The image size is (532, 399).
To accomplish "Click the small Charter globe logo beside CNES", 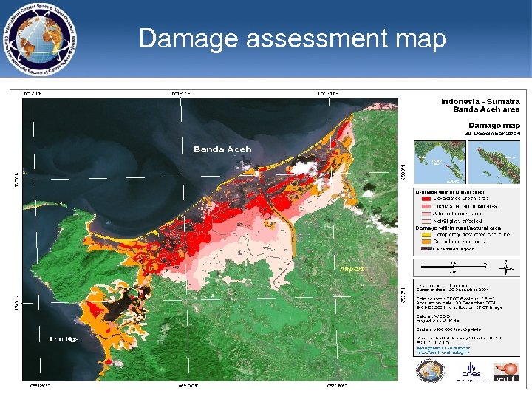I will (430, 371).
